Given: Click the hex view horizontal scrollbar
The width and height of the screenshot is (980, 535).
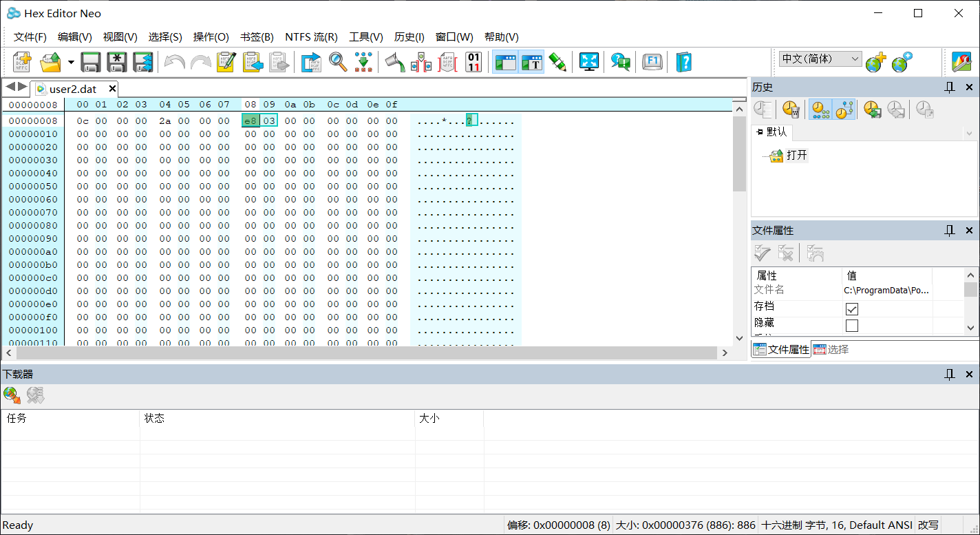Looking at the screenshot, I should tap(366, 353).
